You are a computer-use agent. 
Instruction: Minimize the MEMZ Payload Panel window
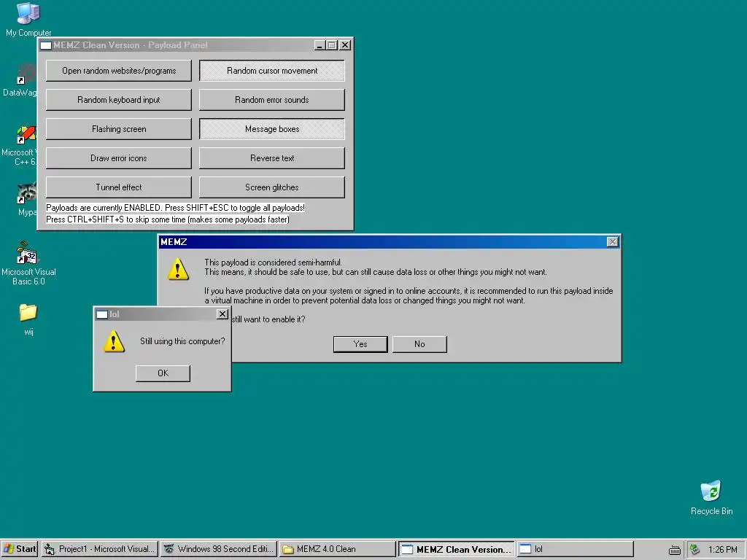[x=320, y=45]
